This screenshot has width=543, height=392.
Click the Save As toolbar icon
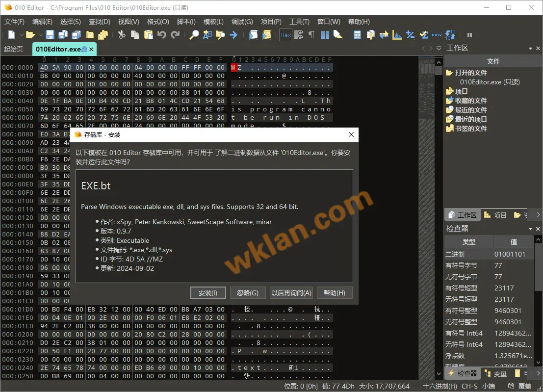63,35
